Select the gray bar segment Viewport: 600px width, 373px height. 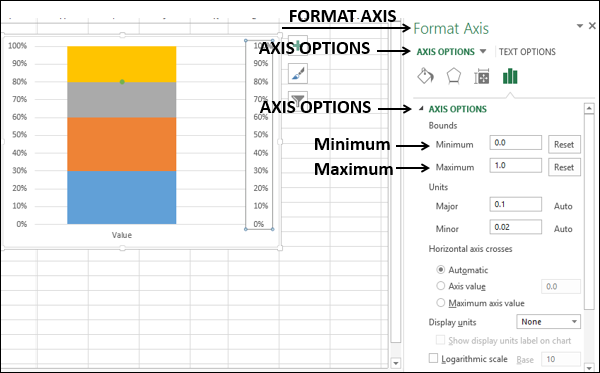[x=122, y=99]
